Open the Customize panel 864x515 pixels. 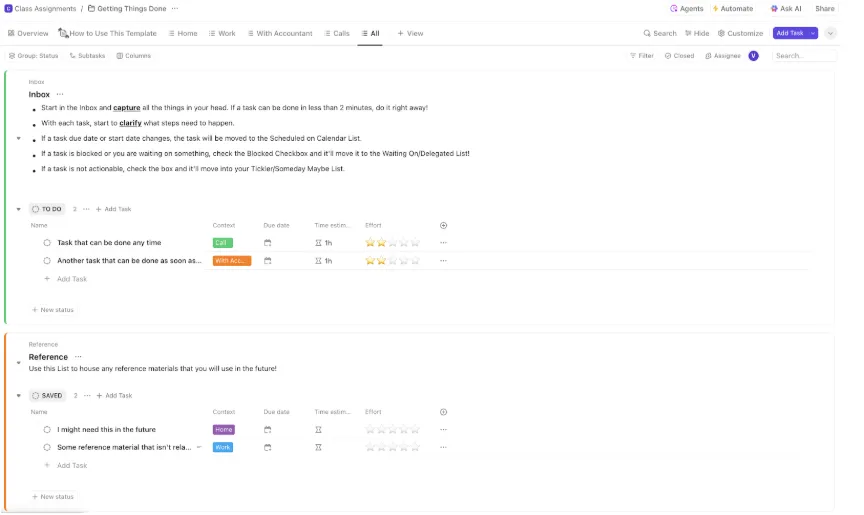tap(740, 34)
